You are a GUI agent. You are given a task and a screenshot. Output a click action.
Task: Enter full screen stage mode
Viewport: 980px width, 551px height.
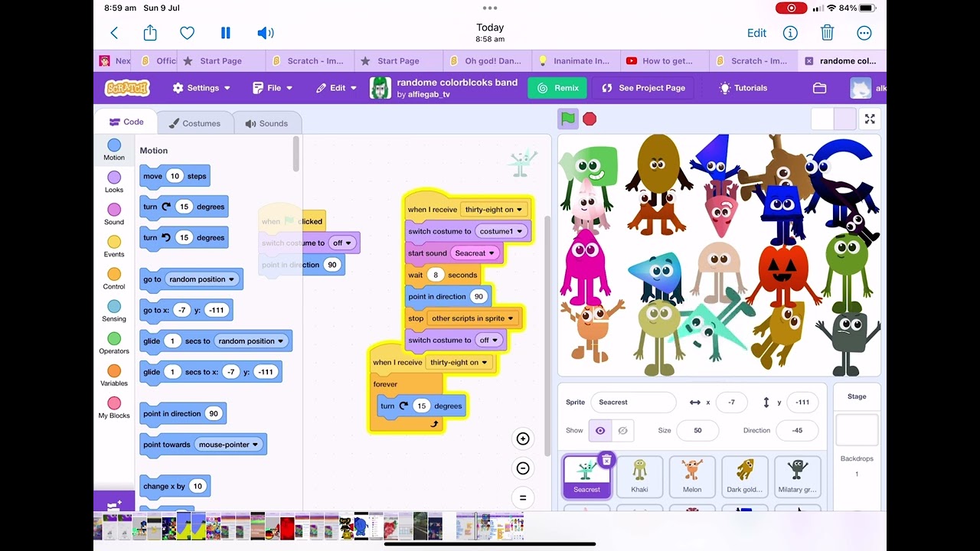(x=870, y=119)
